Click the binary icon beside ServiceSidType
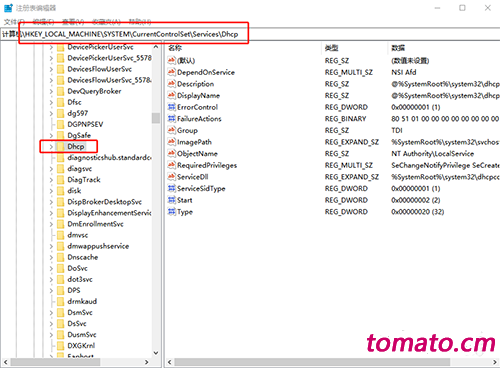This screenshot has width=500, height=368. pyautogui.click(x=171, y=188)
